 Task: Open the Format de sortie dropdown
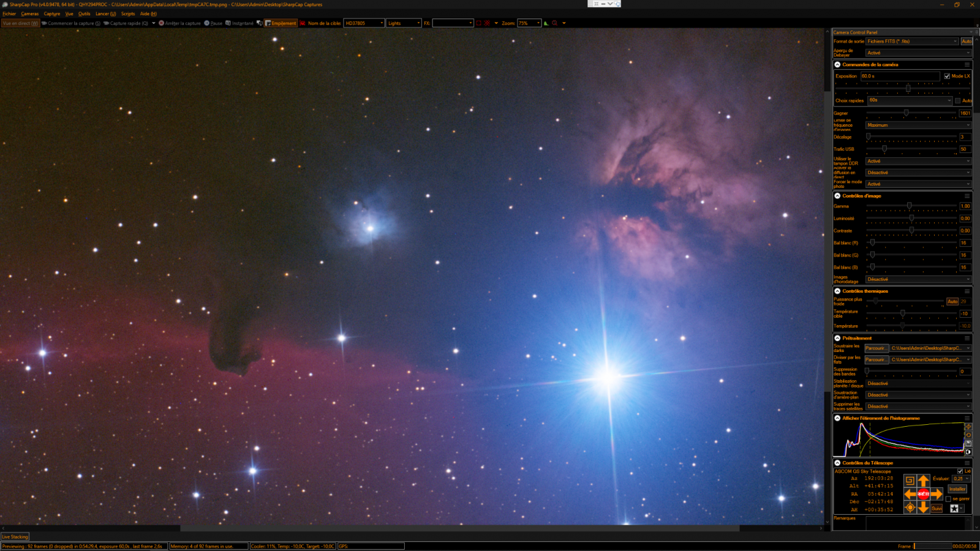[912, 41]
